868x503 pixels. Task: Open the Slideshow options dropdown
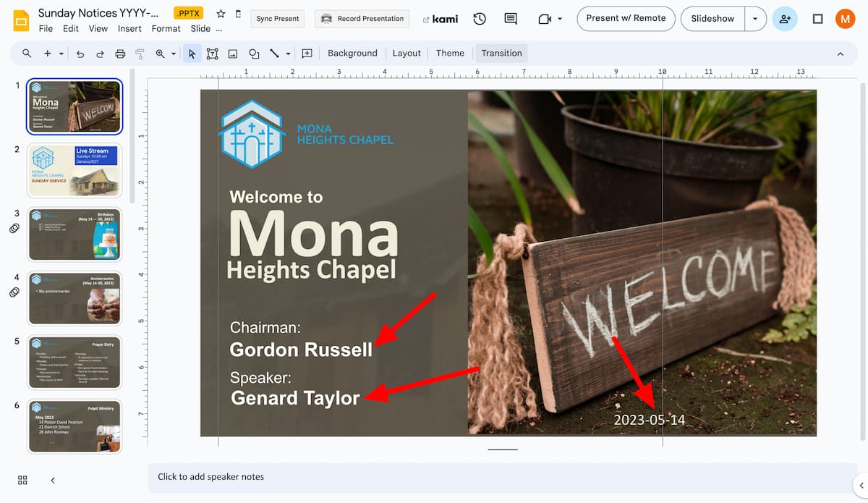(x=755, y=18)
